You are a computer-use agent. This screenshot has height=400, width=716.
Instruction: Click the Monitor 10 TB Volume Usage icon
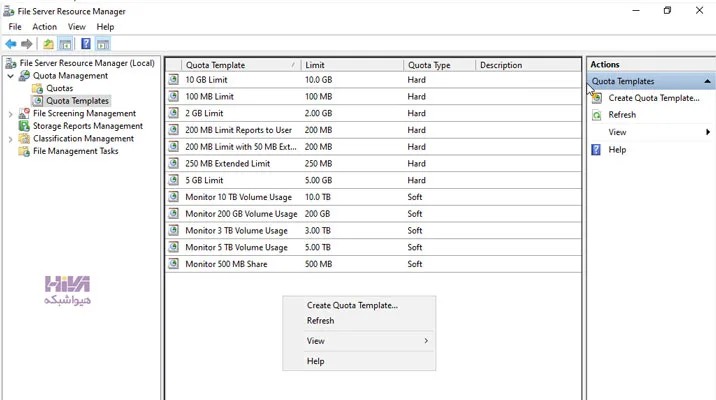pyautogui.click(x=174, y=197)
